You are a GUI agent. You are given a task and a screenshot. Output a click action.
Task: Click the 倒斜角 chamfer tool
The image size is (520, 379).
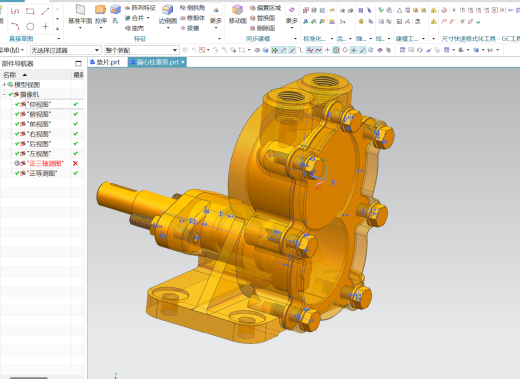(192, 8)
